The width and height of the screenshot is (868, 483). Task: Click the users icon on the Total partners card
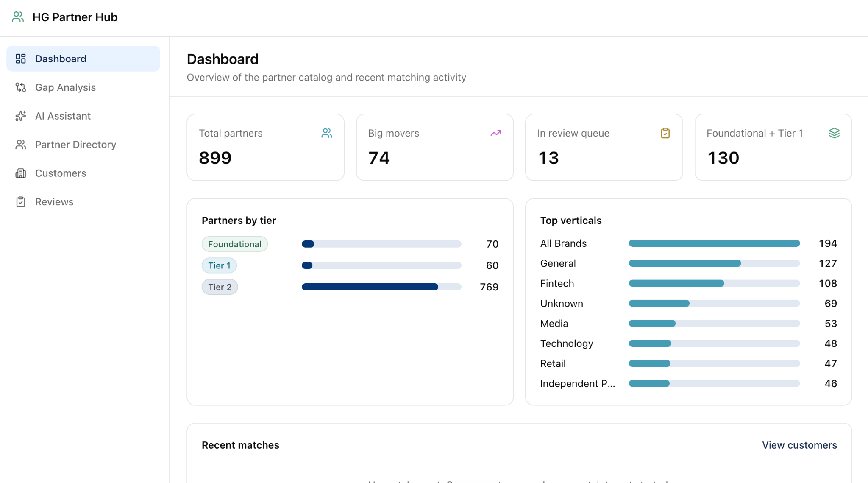click(x=326, y=133)
